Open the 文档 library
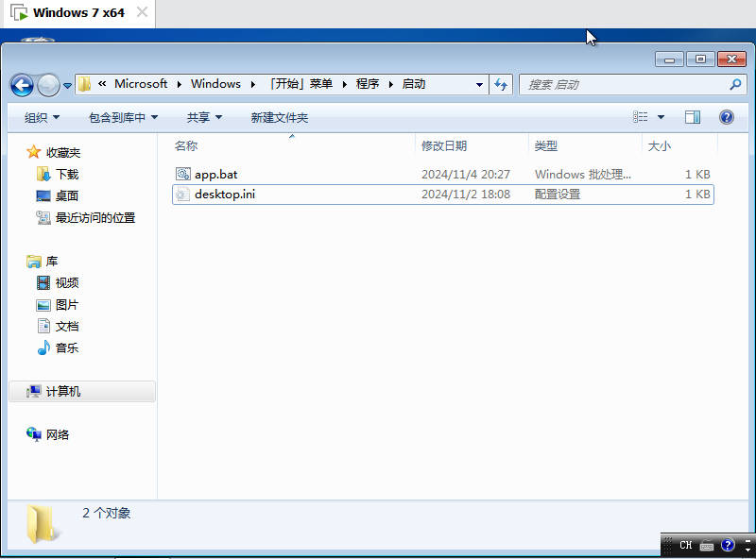Viewport: 756px width, 559px height. click(67, 327)
